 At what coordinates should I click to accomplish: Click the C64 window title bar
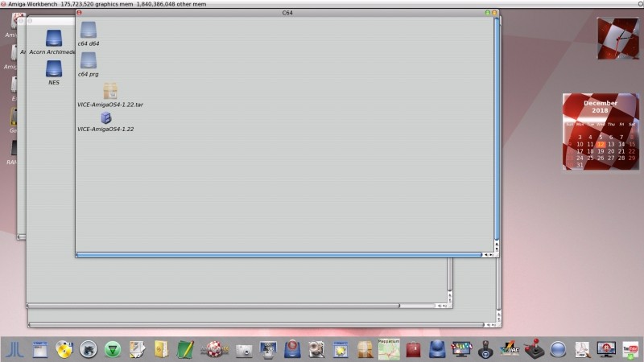(287, 13)
